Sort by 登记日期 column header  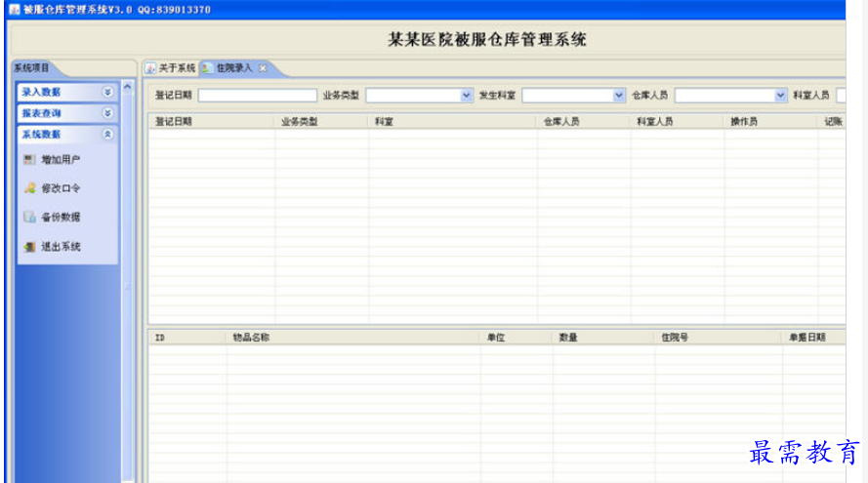pyautogui.click(x=212, y=122)
